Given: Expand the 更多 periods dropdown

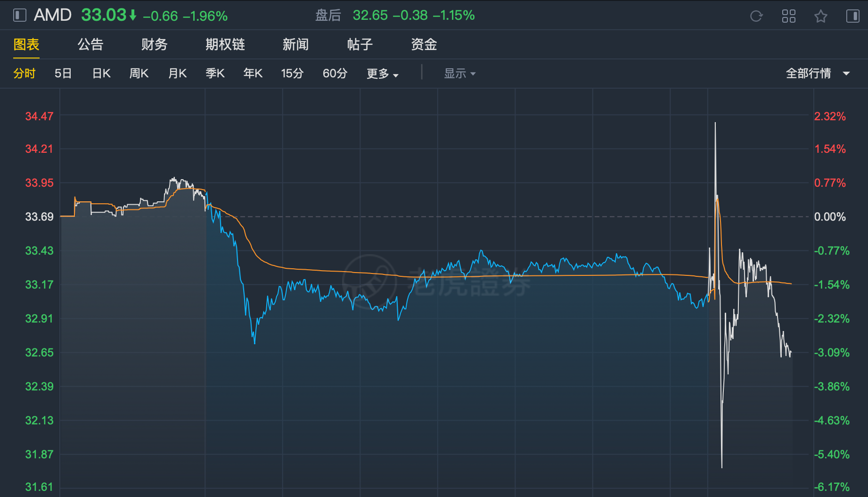Looking at the screenshot, I should pos(383,74).
